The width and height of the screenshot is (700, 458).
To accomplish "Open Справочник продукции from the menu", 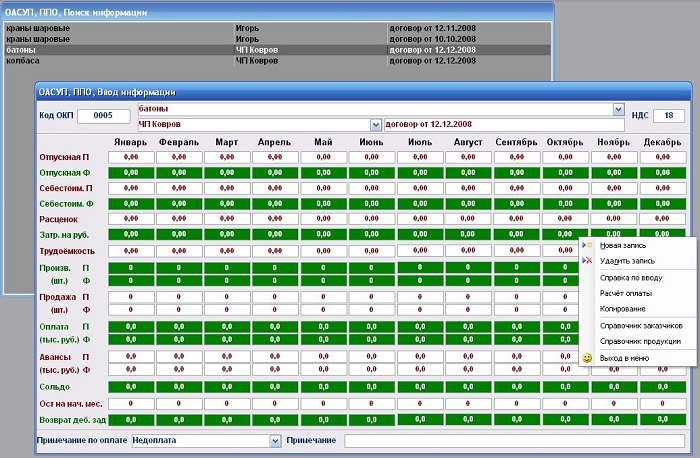I will pyautogui.click(x=639, y=342).
